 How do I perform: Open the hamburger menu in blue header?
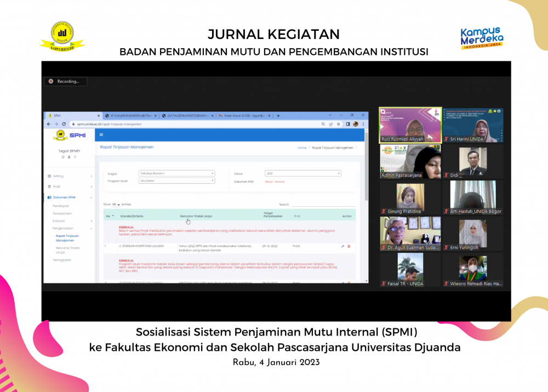click(x=101, y=135)
